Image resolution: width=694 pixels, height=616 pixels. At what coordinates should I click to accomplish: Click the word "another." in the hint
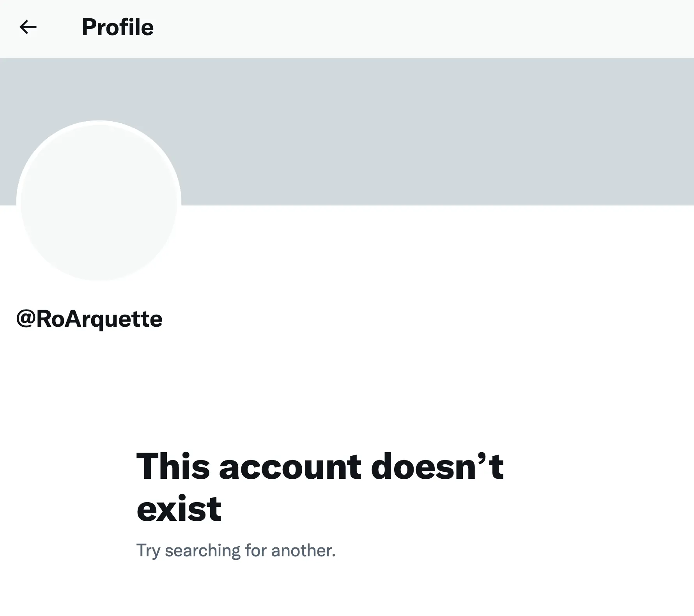(303, 551)
